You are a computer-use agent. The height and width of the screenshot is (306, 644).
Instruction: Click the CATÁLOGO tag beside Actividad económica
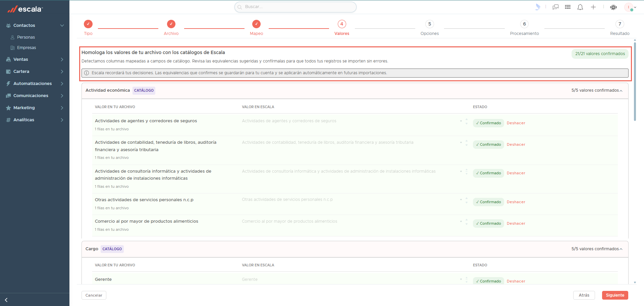tap(144, 91)
